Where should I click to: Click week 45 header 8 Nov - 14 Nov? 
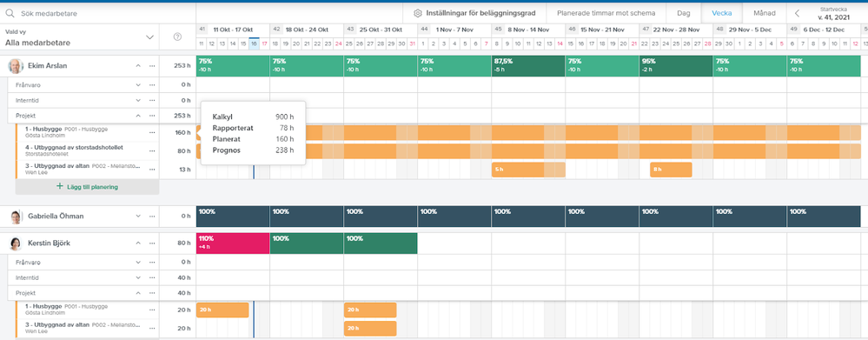(528, 30)
